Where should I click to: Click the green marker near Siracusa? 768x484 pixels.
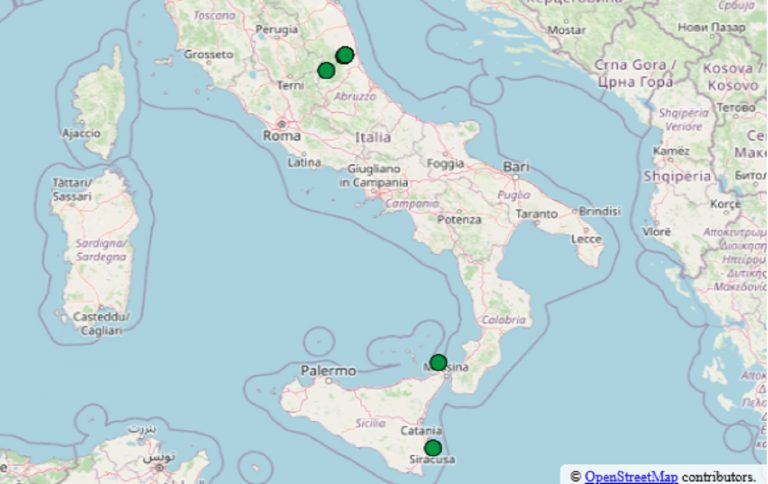tap(433, 447)
